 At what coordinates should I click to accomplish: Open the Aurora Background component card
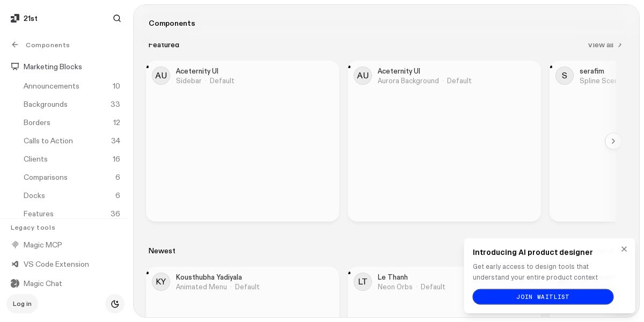(444, 145)
